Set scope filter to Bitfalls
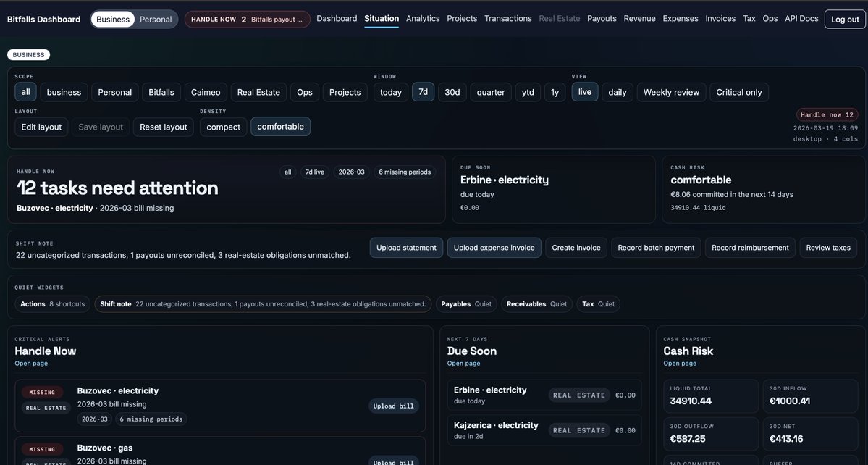Viewport: 868px width, 465px height. click(161, 93)
